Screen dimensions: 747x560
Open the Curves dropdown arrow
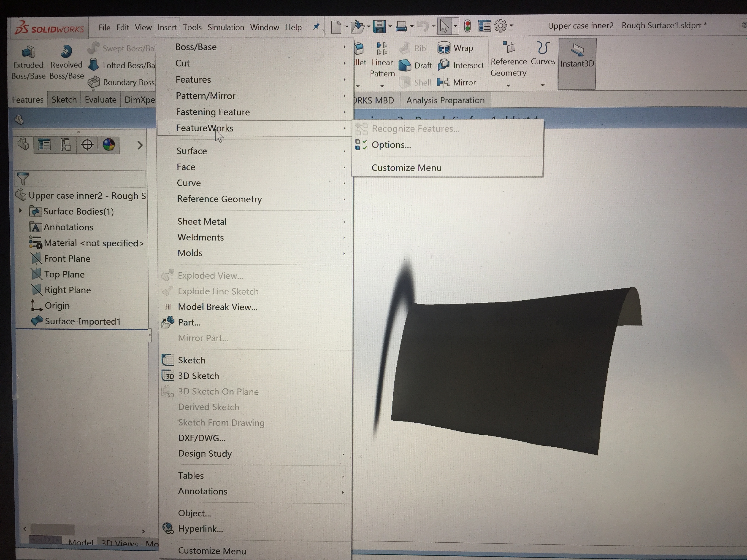pos(542,85)
